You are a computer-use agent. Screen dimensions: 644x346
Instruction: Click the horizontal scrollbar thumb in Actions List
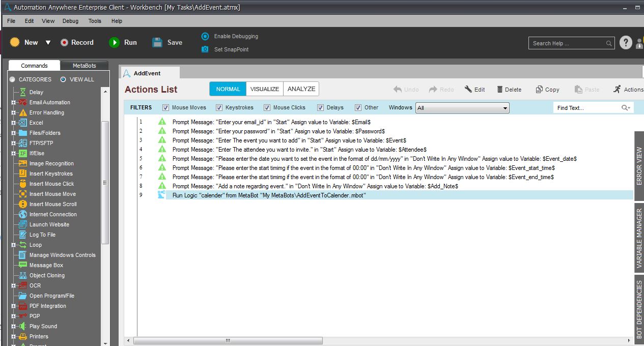tap(228, 340)
